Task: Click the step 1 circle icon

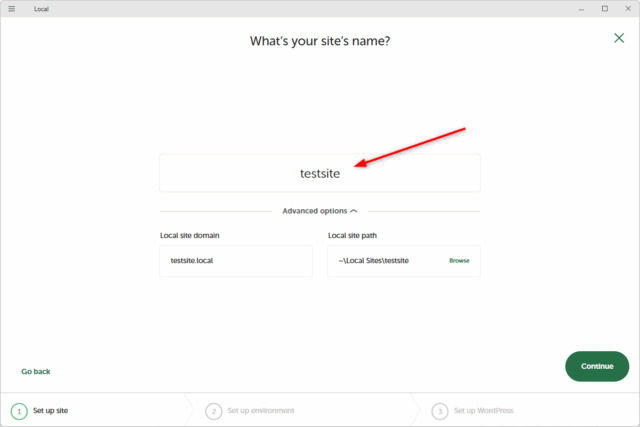Action: tap(19, 411)
